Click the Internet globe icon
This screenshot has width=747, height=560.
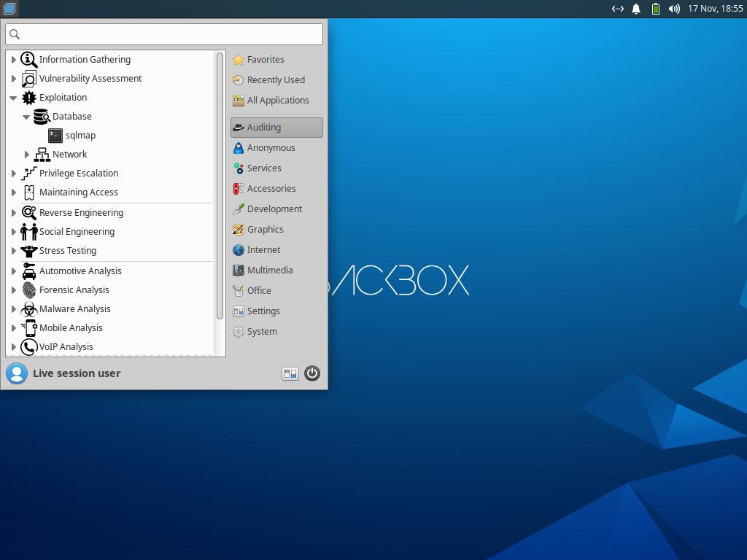point(239,250)
